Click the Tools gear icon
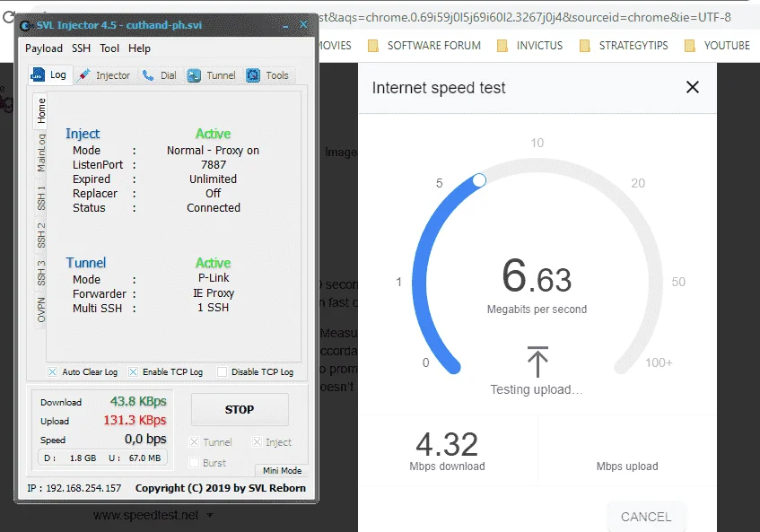This screenshot has width=760, height=532. tap(252, 75)
